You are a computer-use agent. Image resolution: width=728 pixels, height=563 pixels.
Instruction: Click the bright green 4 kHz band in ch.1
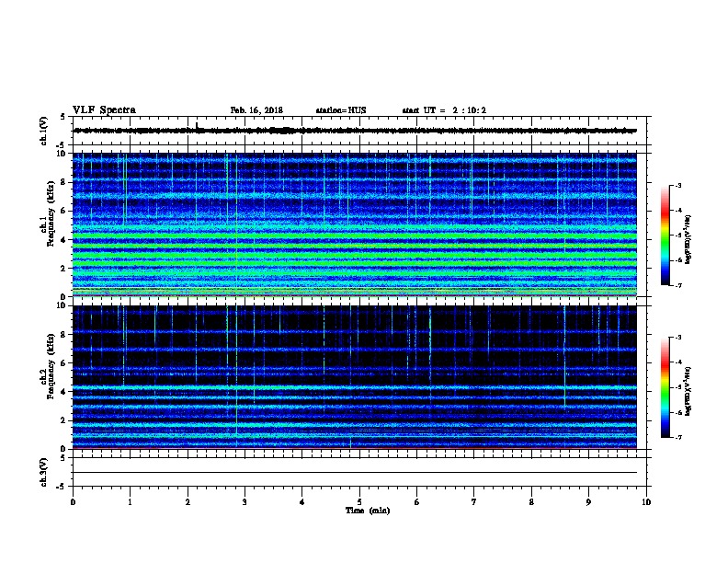coord(355,236)
